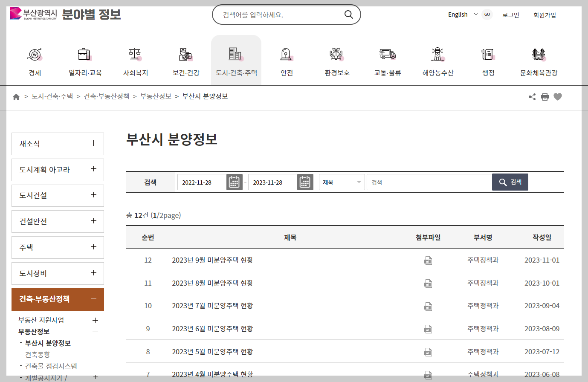Collapse the 부동산정보 sidebar submenu
Viewport: 588px width, 382px height.
pyautogui.click(x=96, y=332)
